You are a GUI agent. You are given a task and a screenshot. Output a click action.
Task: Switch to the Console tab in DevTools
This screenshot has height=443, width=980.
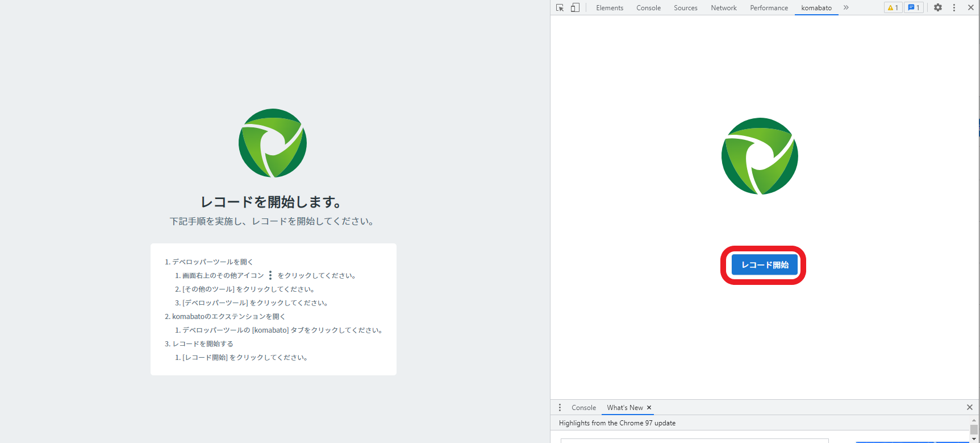tap(648, 8)
